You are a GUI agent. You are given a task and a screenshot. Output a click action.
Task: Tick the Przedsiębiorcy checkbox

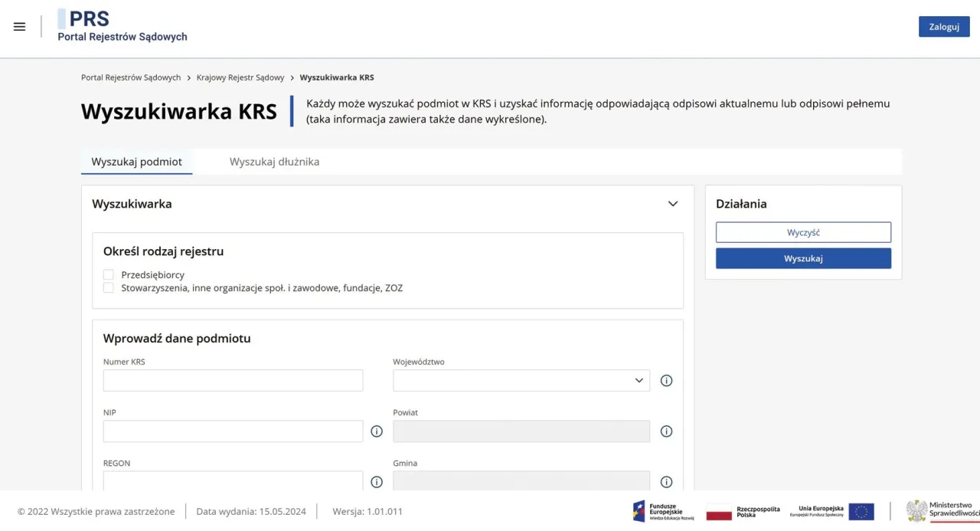tap(109, 274)
